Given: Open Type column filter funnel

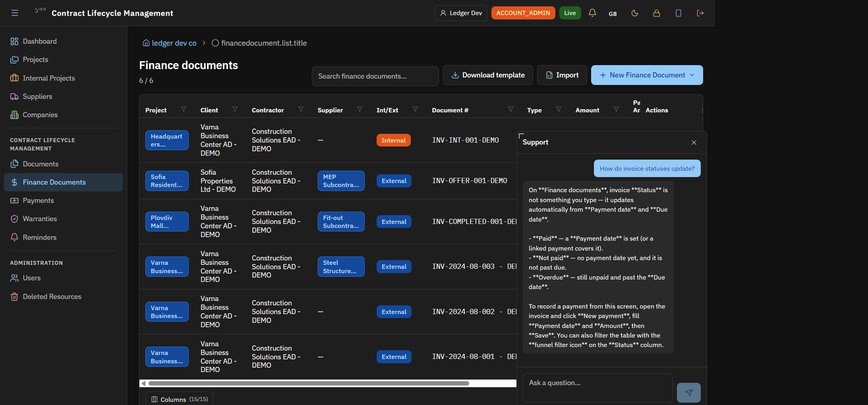Looking at the screenshot, I should click(x=559, y=109).
